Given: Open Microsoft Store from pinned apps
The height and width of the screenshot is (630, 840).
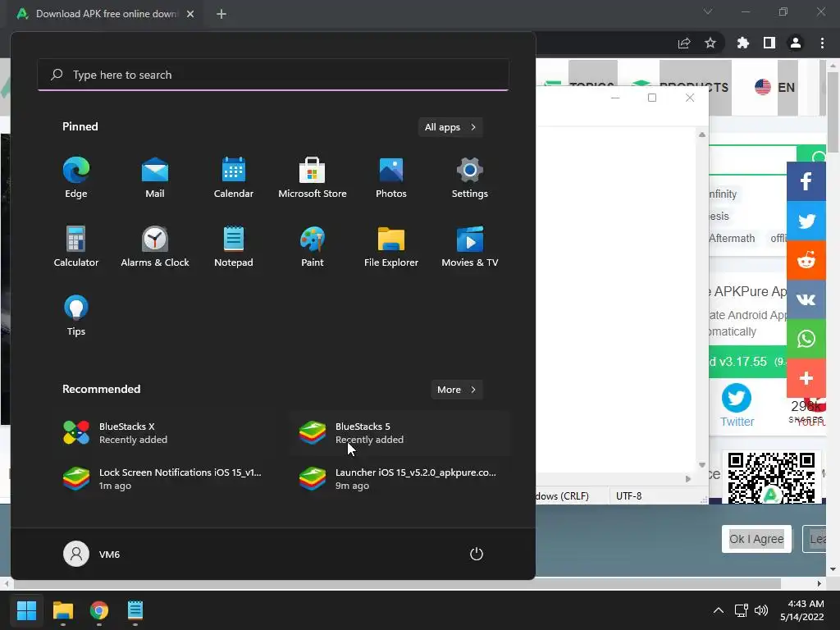Looking at the screenshot, I should click(313, 178).
